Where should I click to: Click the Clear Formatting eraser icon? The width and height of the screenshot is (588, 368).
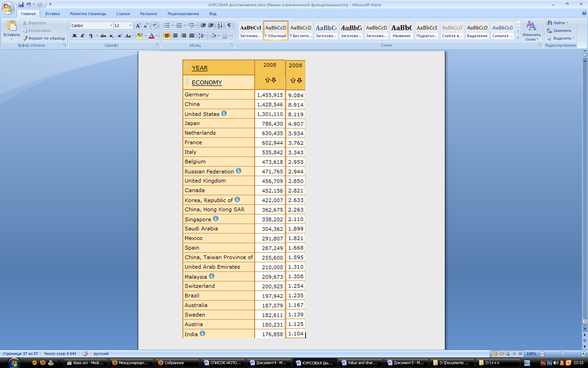click(155, 26)
